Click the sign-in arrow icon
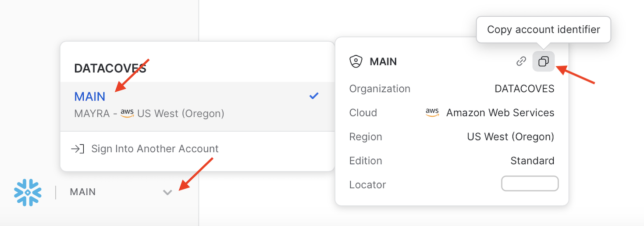 (x=78, y=149)
